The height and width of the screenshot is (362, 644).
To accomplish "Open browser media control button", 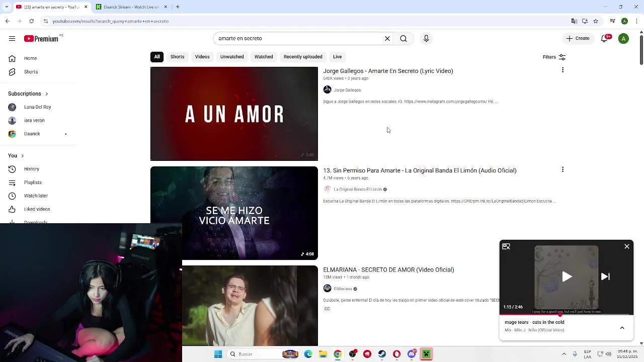I will click(612, 21).
